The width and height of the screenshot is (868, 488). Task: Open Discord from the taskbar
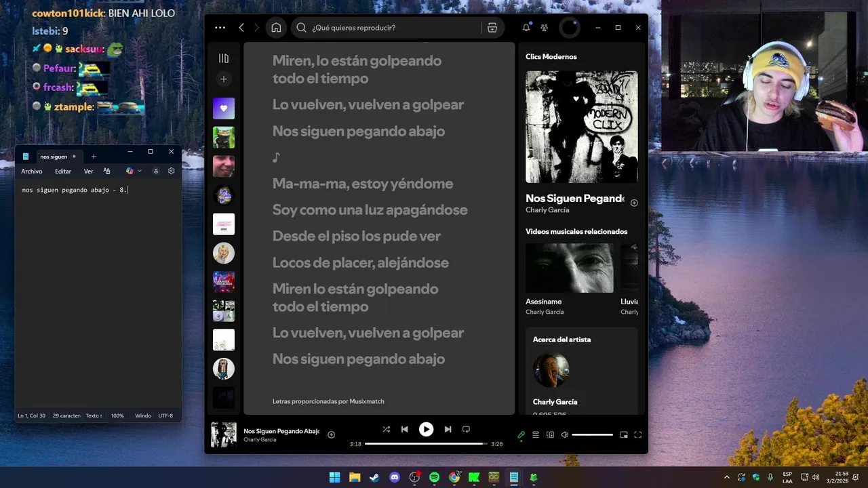(395, 477)
